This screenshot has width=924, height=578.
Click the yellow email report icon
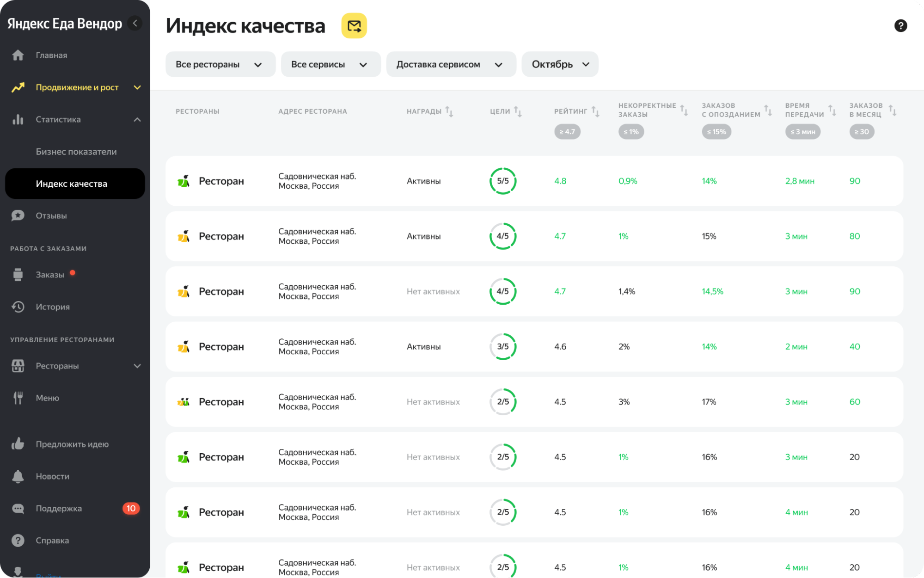[x=354, y=26]
